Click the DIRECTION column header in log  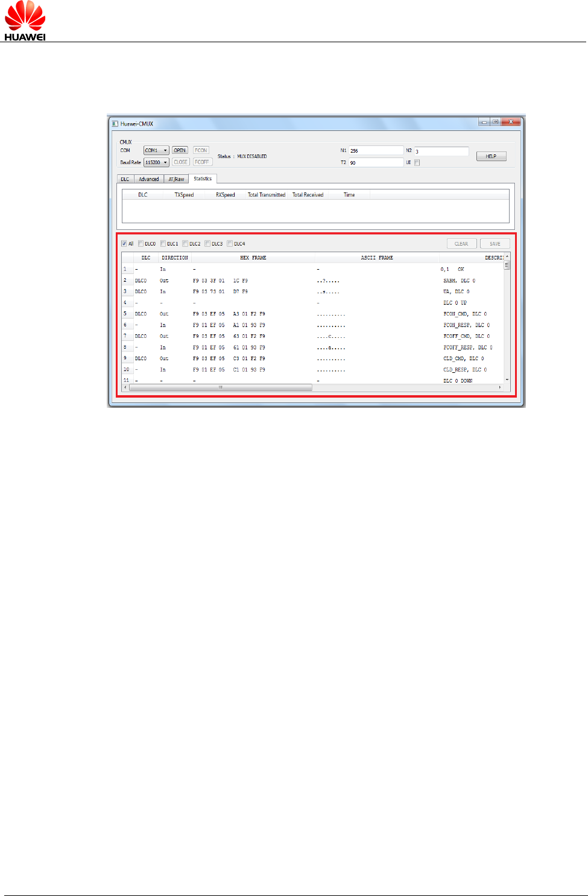click(x=175, y=258)
